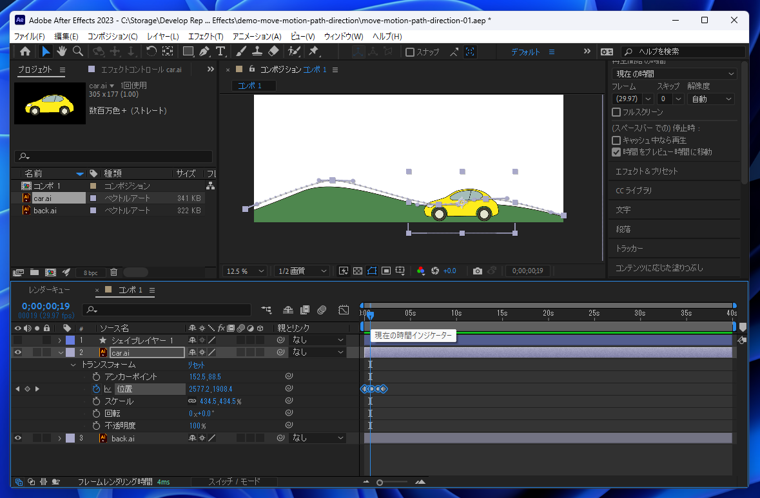The height and width of the screenshot is (498, 760).
Task: Click the new composition icon in Project panel
Action: [x=50, y=273]
